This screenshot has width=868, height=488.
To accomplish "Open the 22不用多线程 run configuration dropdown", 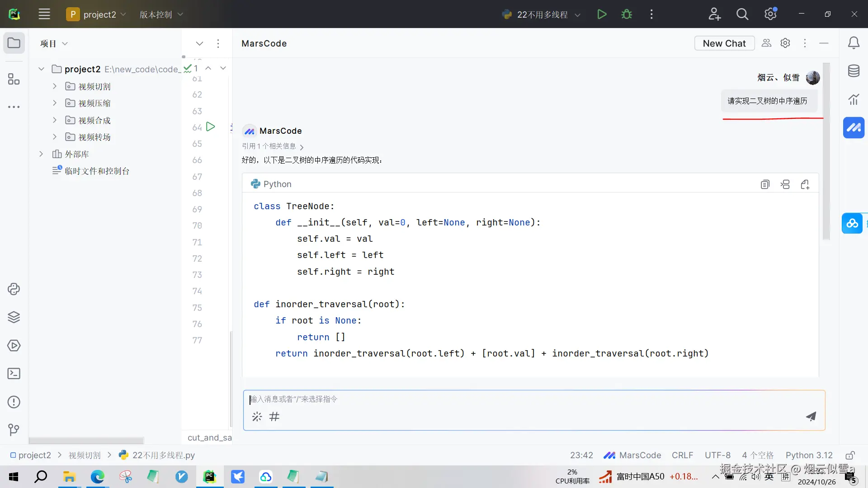I will pyautogui.click(x=542, y=14).
